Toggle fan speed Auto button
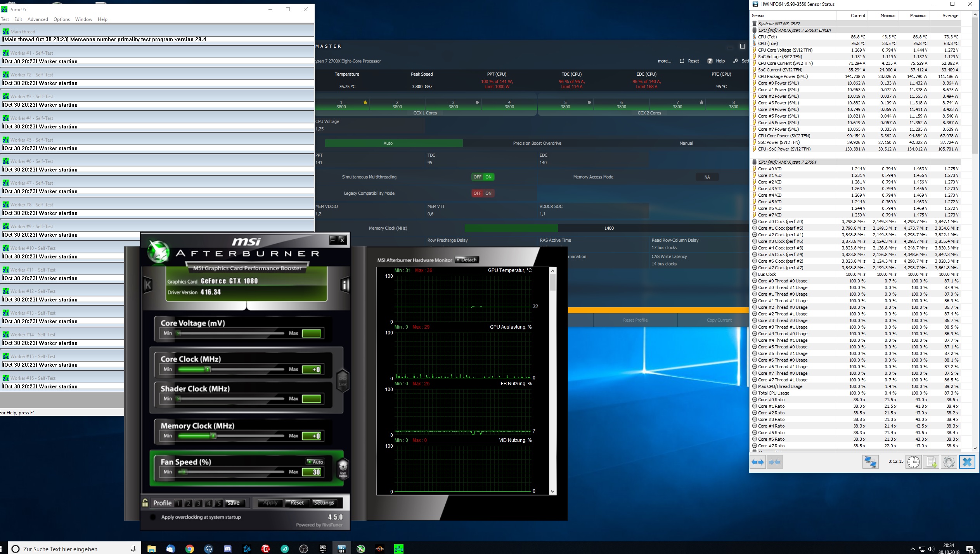The height and width of the screenshot is (554, 980). click(315, 462)
